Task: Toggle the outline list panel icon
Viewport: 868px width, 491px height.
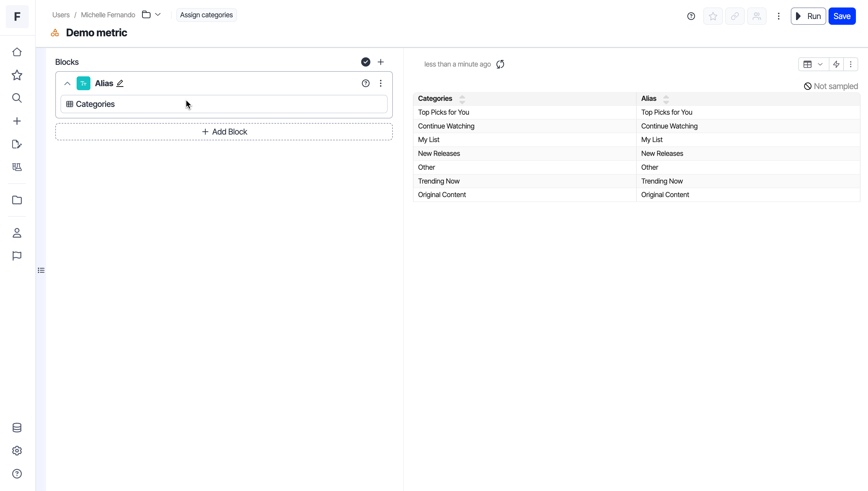Action: tap(41, 270)
